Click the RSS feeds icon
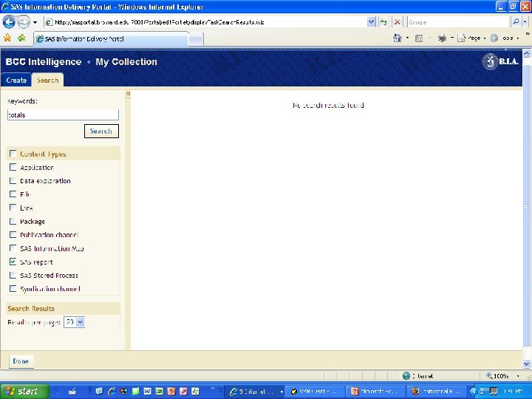The image size is (532, 399). point(419,38)
